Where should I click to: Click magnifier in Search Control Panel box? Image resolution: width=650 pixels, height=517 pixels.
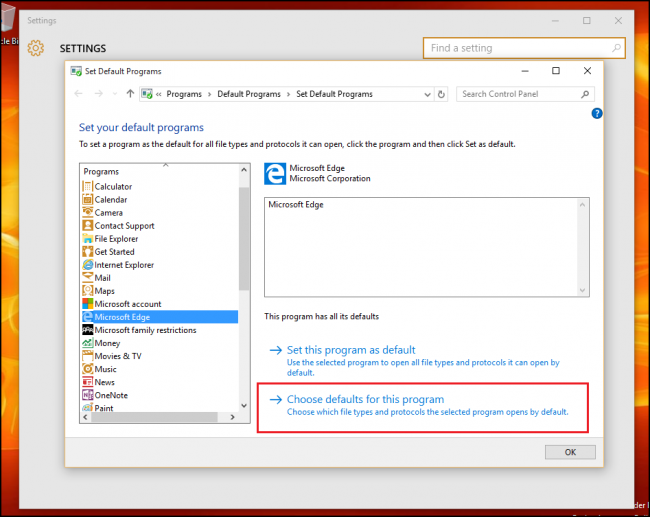[585, 94]
